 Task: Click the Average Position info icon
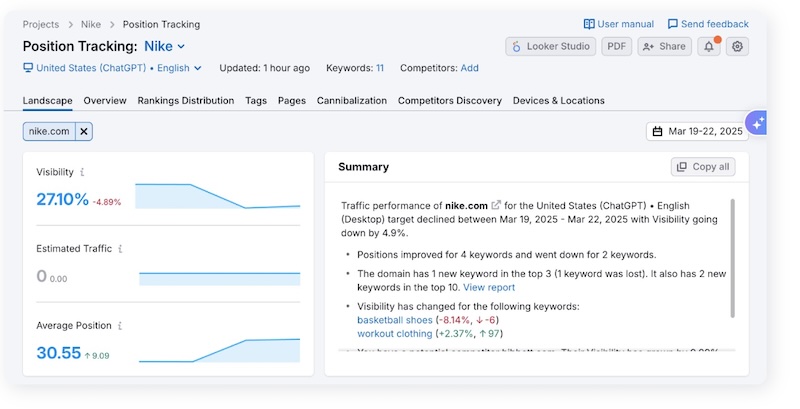(x=120, y=326)
